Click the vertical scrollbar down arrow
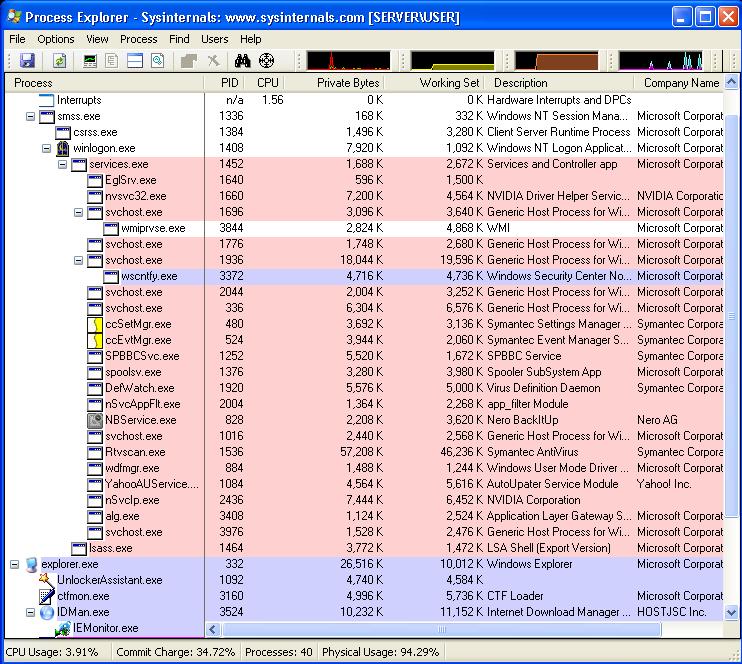Screen dimensions: 742x664 point(731,612)
